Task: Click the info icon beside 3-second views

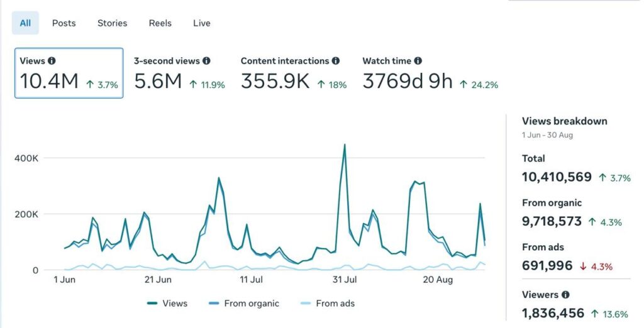Action: [x=206, y=61]
